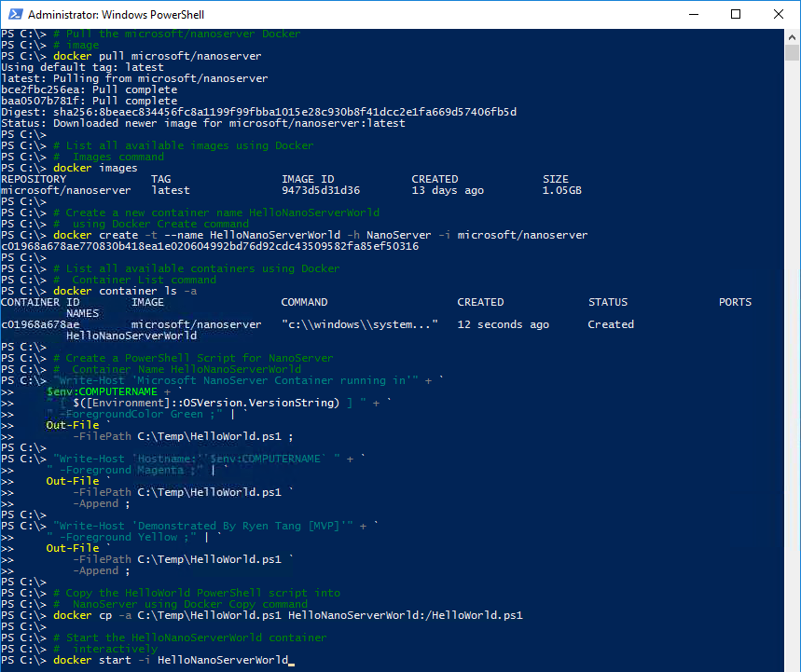Click the 'Using default tag: latest' output line
This screenshot has height=672, width=801.
point(82,67)
